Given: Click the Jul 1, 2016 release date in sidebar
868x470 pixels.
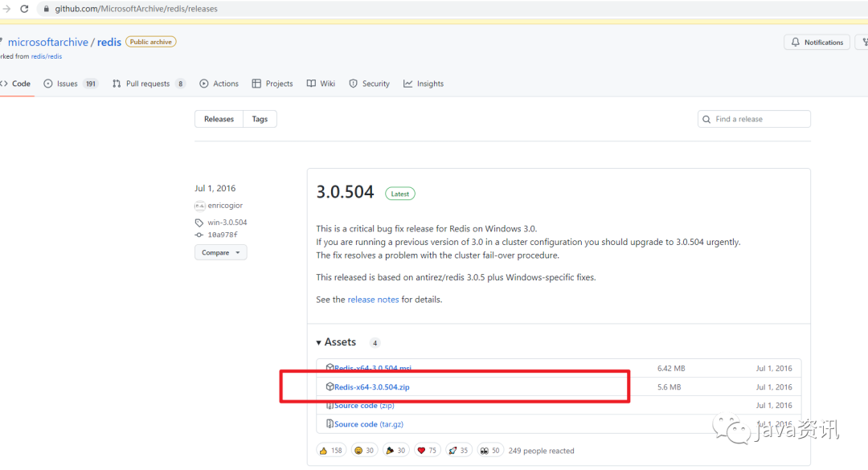Looking at the screenshot, I should point(215,188).
